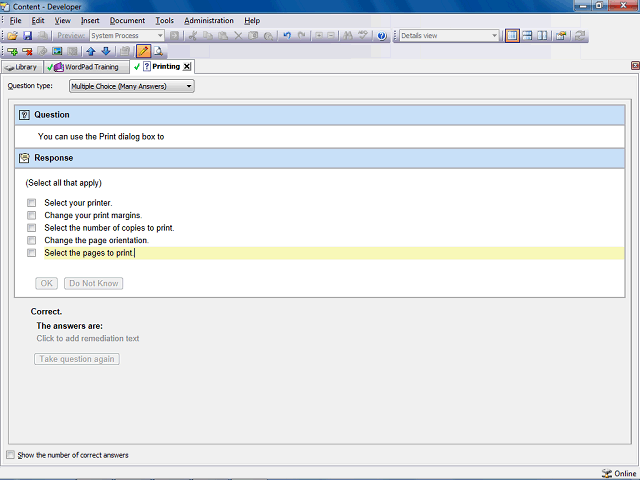
Task: Switch to the single pane layout icon
Action: [x=512, y=36]
